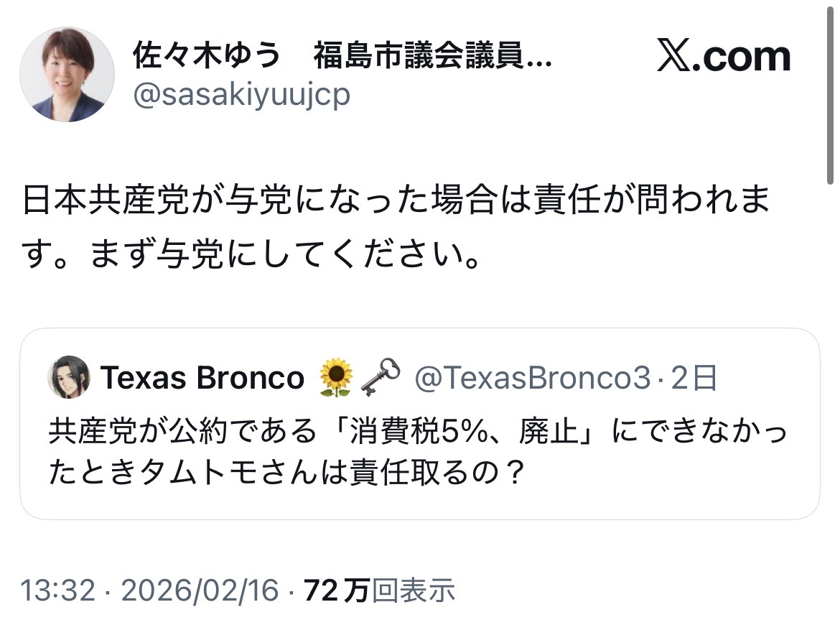
Task: Click the 2日 timestamp on quoted post
Action: [x=694, y=378]
